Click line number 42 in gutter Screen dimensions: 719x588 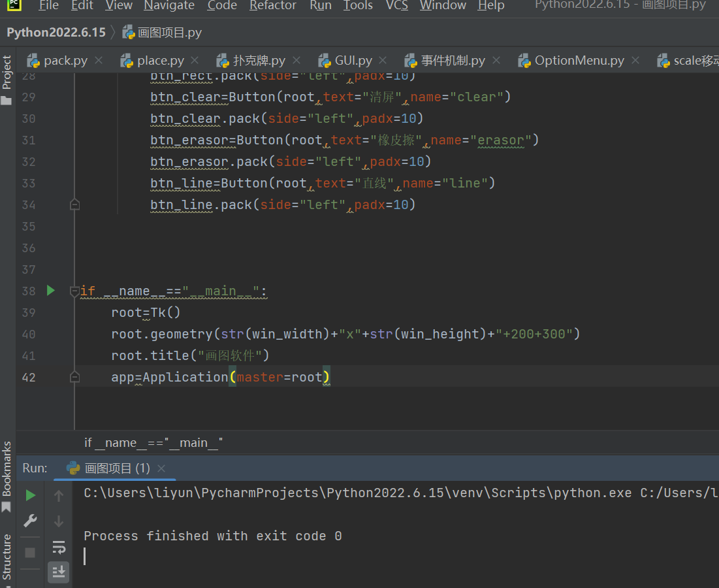[29, 378]
